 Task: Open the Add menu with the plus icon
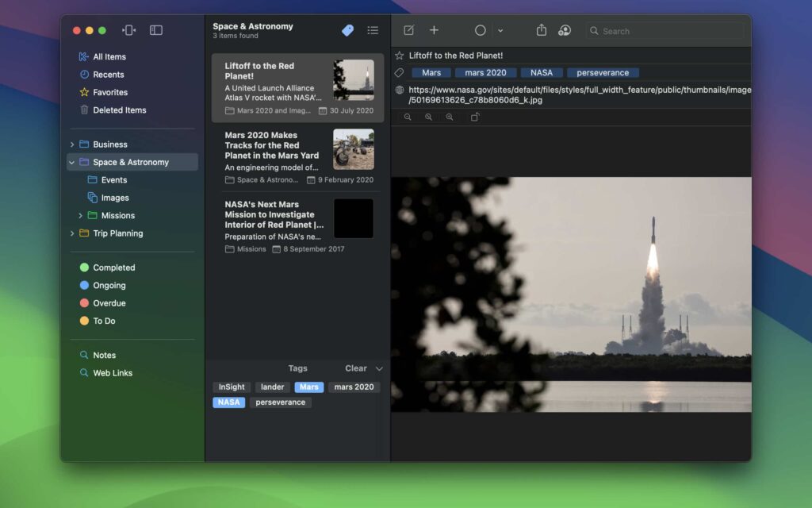pyautogui.click(x=434, y=30)
